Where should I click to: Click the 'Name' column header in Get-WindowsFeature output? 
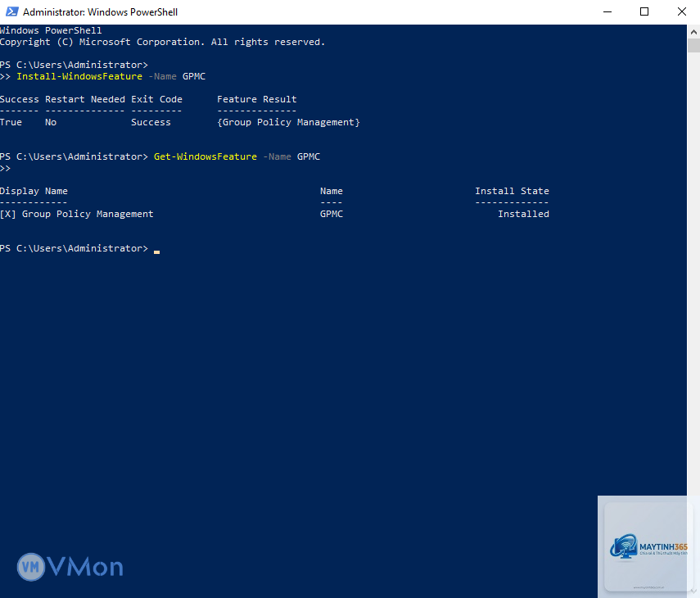click(x=332, y=191)
